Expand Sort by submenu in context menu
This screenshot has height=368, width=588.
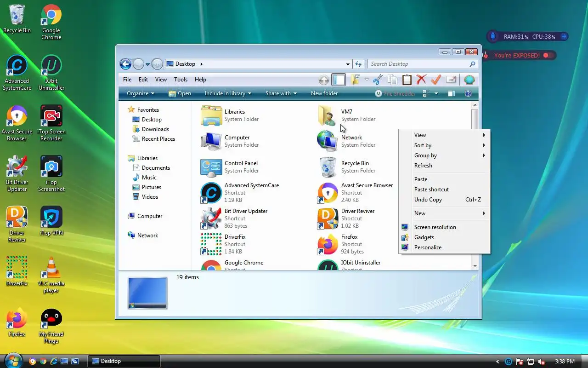coord(444,145)
